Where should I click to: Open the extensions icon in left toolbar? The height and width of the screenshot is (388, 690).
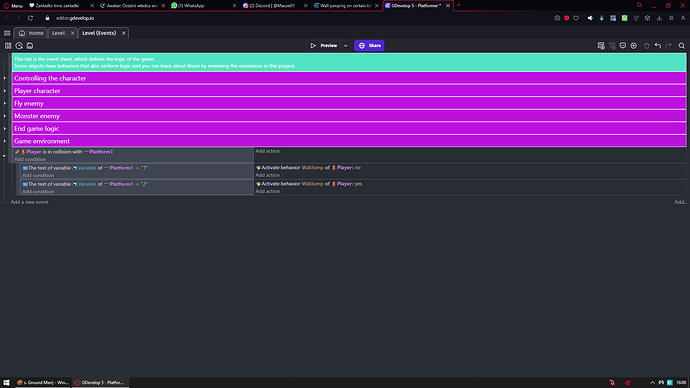(x=8, y=46)
